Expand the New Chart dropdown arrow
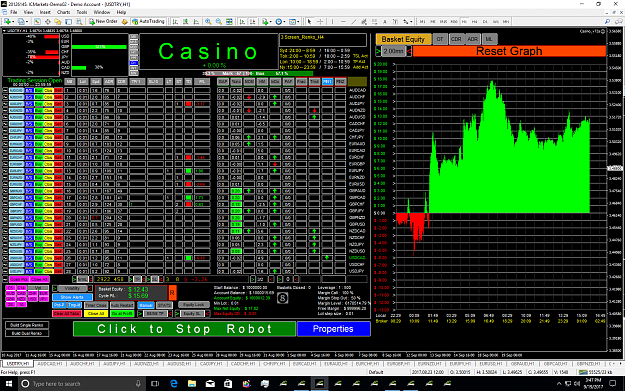 coord(13,21)
